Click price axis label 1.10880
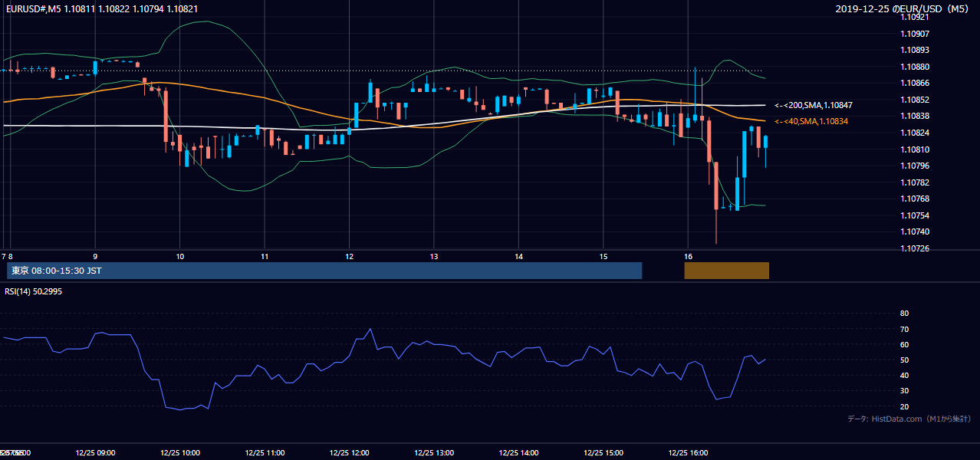Screen dimensions: 980x460 point(915,67)
